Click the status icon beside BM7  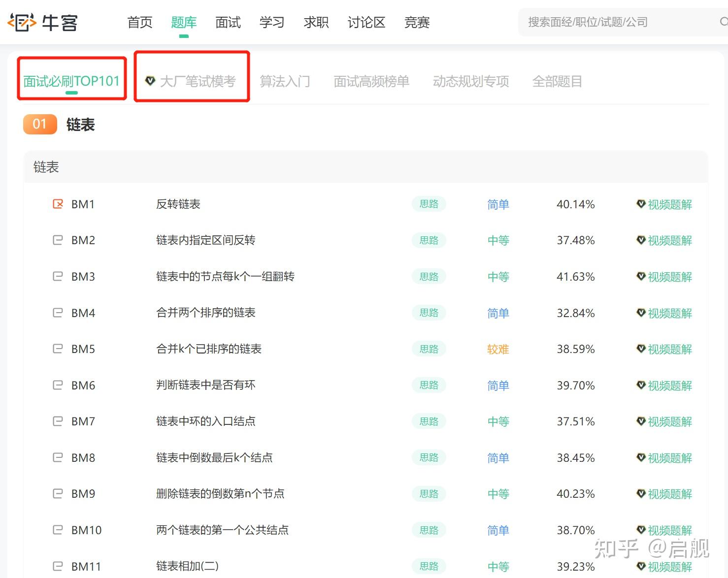coord(58,421)
